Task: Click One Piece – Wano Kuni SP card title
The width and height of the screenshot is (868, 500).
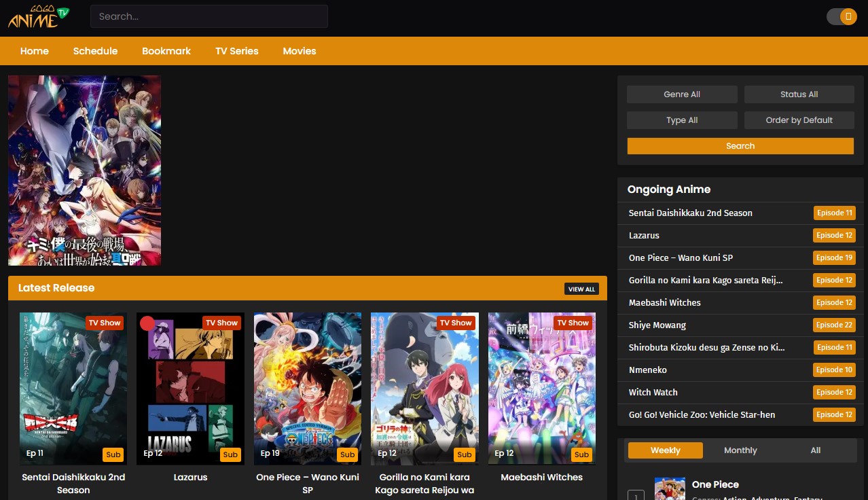Action: (308, 484)
